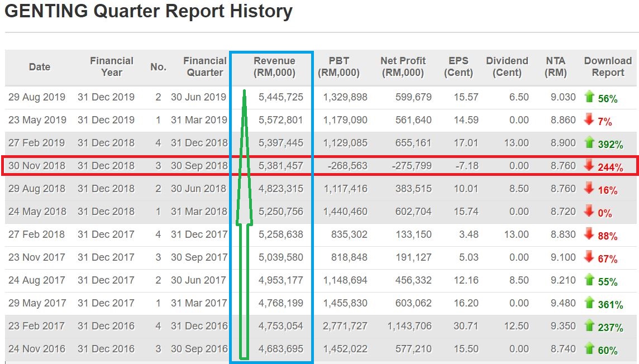Open the 60% download report link
This screenshot has width=639, height=364.
[x=608, y=351]
